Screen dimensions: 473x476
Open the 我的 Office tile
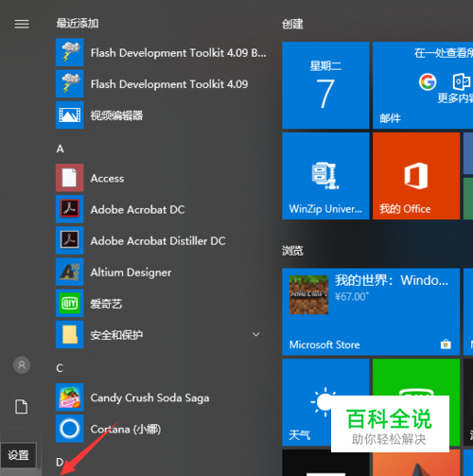(416, 176)
